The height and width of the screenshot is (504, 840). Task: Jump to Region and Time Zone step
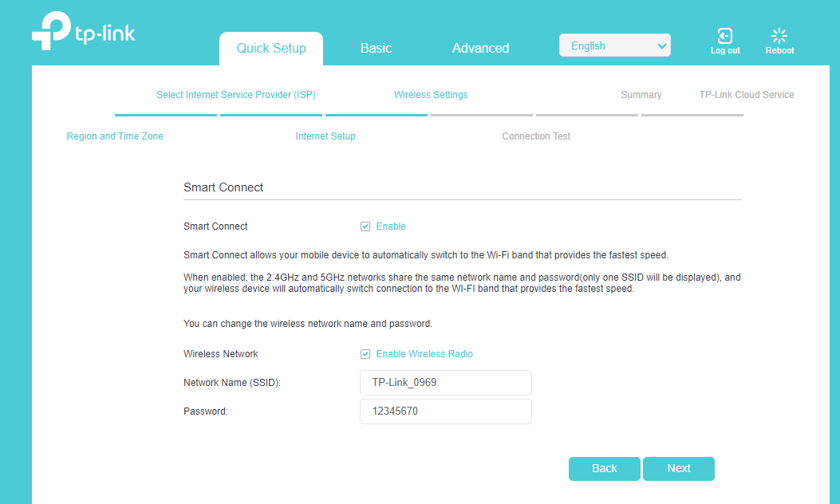pos(115,136)
